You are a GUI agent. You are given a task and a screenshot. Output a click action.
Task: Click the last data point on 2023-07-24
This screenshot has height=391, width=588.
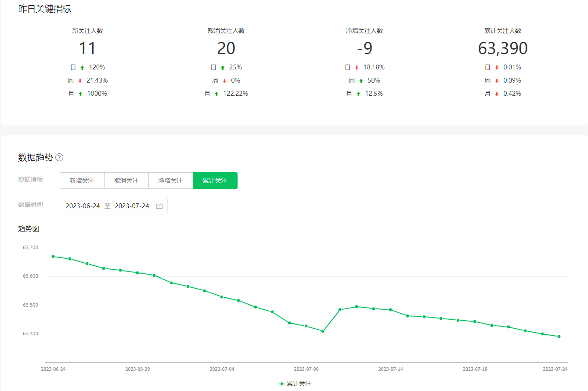[559, 337]
